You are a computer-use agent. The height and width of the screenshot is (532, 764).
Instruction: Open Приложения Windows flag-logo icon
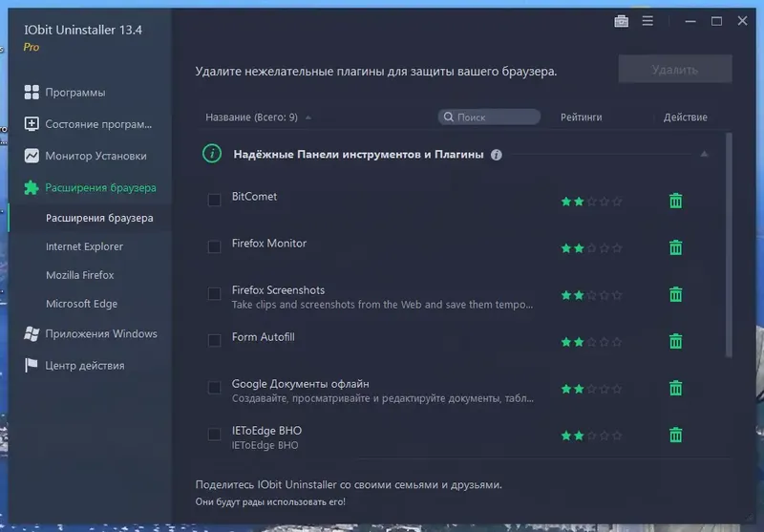tap(32, 333)
